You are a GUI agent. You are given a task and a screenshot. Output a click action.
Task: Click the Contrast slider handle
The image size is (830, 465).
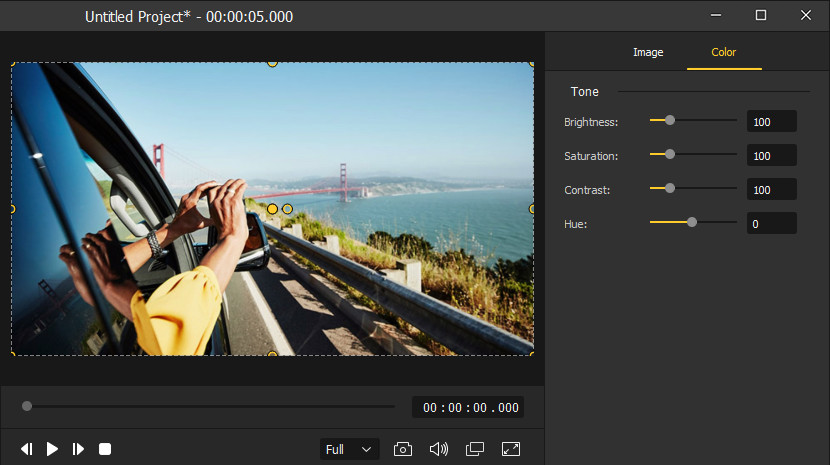click(x=670, y=188)
